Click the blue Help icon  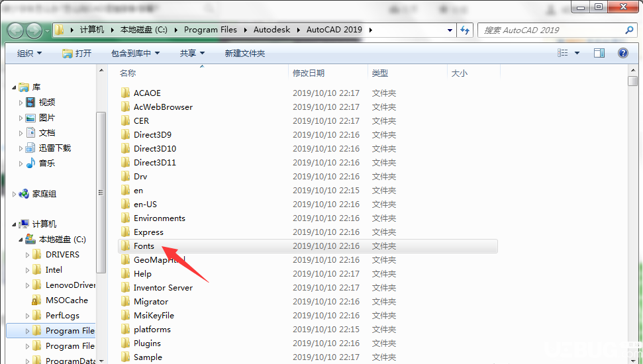(x=623, y=53)
